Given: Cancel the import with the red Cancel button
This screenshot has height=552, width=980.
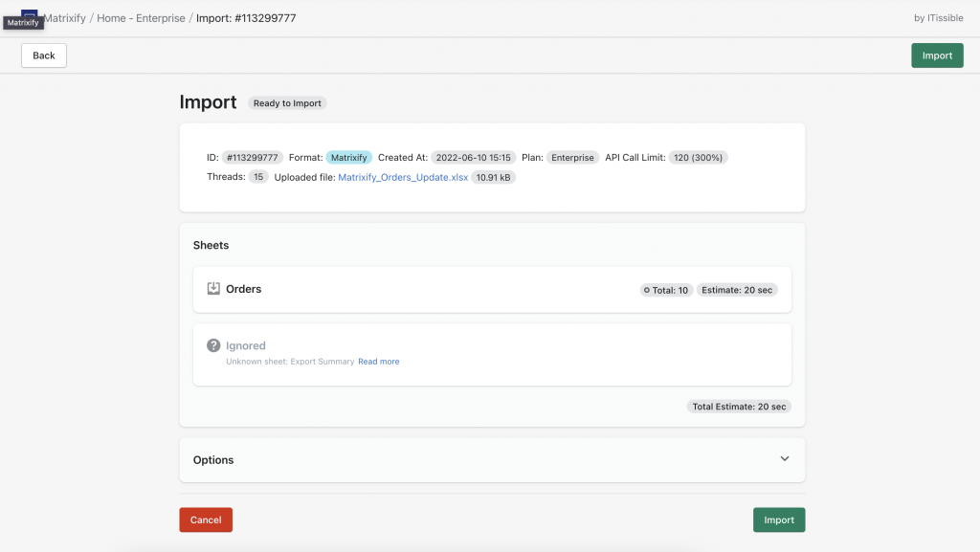Looking at the screenshot, I should coord(205,519).
